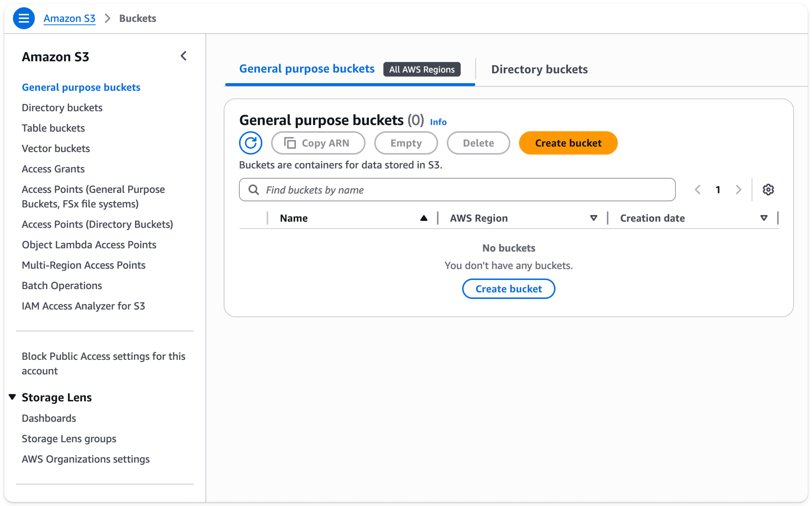Refresh the bucket list
This screenshot has height=506, width=812.
pyautogui.click(x=250, y=143)
